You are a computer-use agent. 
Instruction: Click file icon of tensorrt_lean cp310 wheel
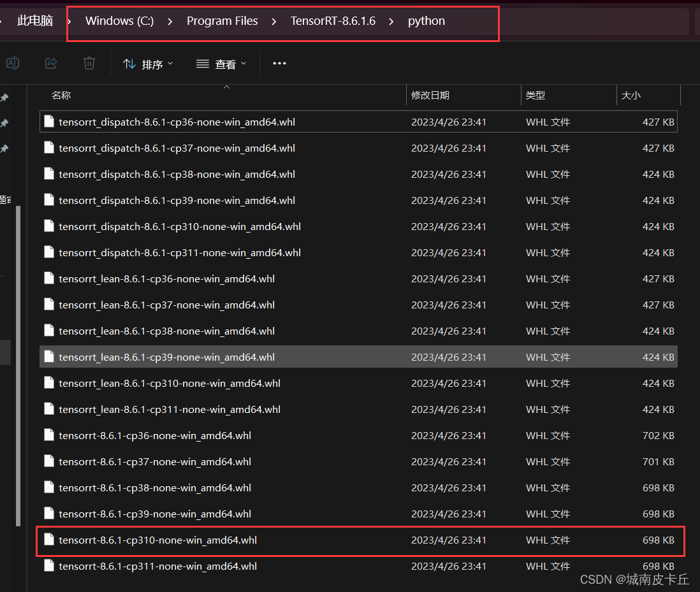(49, 383)
